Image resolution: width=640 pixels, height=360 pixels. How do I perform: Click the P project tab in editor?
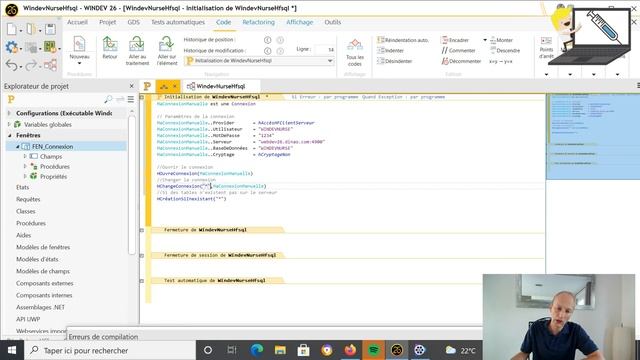(x=147, y=86)
